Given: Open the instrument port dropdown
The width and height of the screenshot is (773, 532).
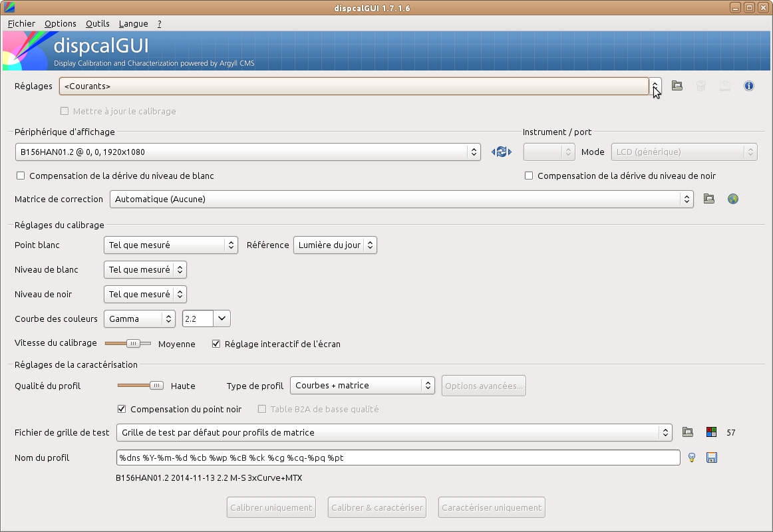Looking at the screenshot, I should pyautogui.click(x=549, y=152).
